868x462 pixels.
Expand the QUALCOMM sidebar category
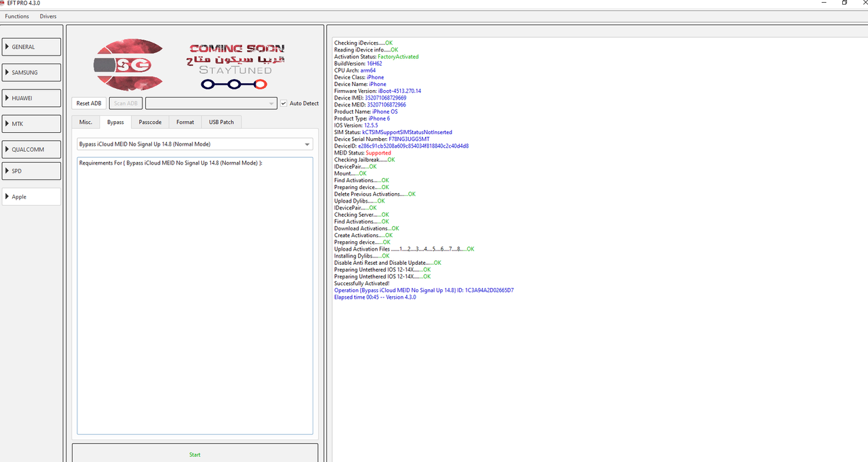click(x=31, y=150)
